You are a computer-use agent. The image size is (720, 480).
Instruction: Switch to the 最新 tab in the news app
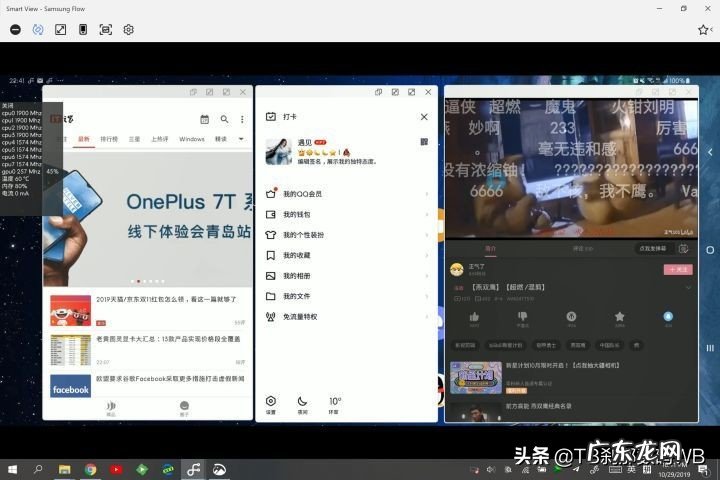click(84, 139)
